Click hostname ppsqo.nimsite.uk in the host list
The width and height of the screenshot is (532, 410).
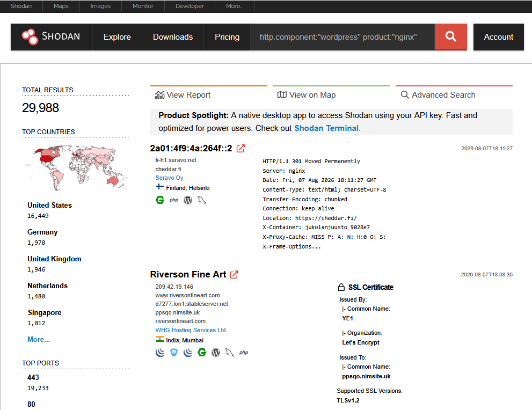pos(178,312)
